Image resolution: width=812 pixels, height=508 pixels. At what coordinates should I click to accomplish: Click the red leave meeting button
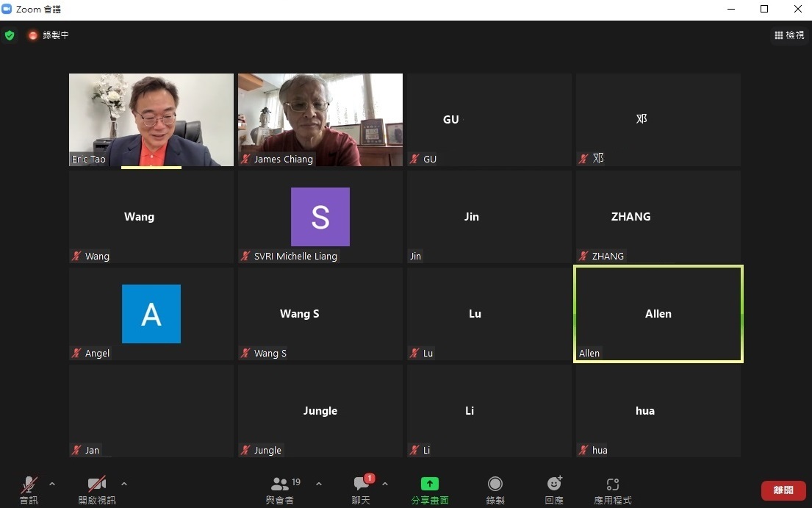tap(783, 490)
